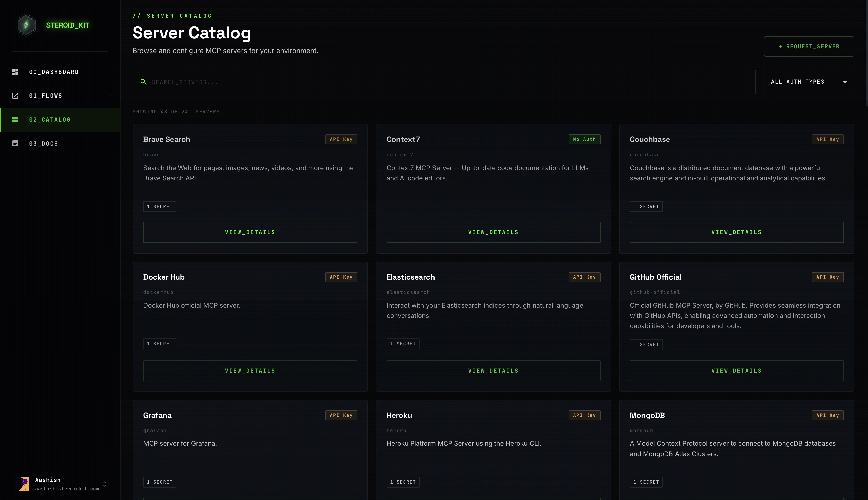868x500 pixels.
Task: Click the API Key badge on Docker Hub
Action: click(x=341, y=277)
